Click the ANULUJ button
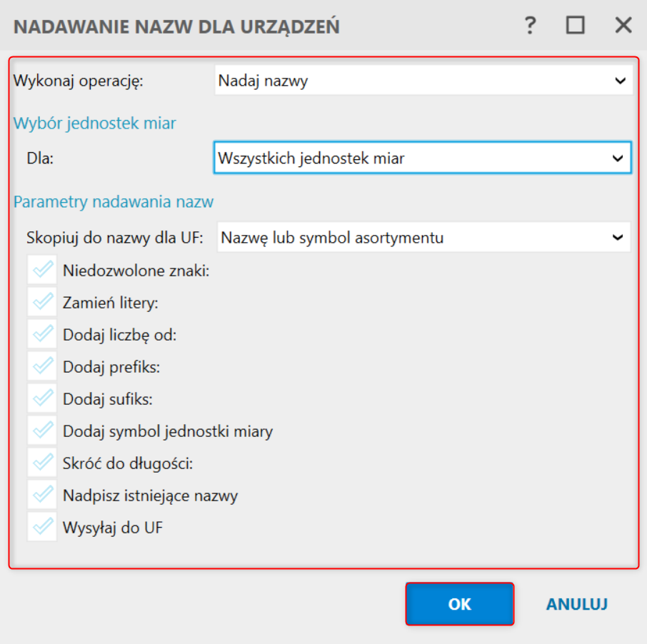The width and height of the screenshot is (647, 644). pyautogui.click(x=576, y=604)
